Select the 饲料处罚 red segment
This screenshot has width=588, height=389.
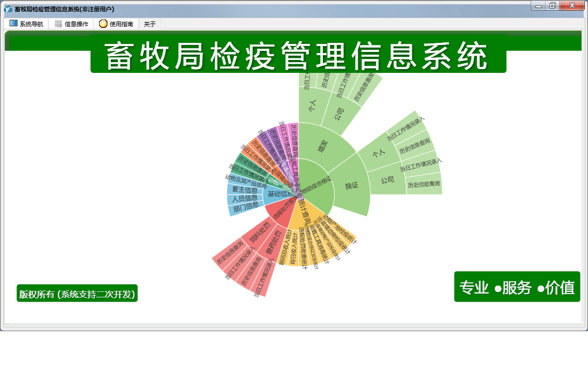[260, 233]
